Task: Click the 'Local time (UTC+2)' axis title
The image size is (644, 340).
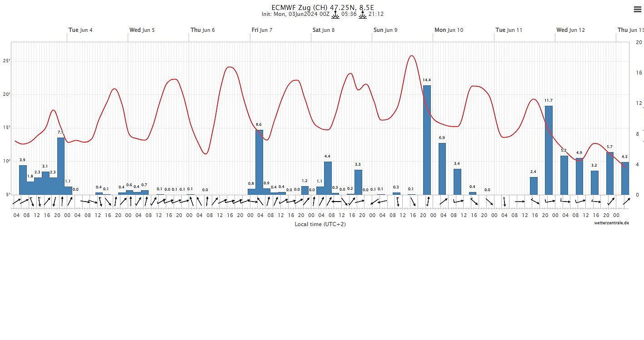Action: point(320,224)
